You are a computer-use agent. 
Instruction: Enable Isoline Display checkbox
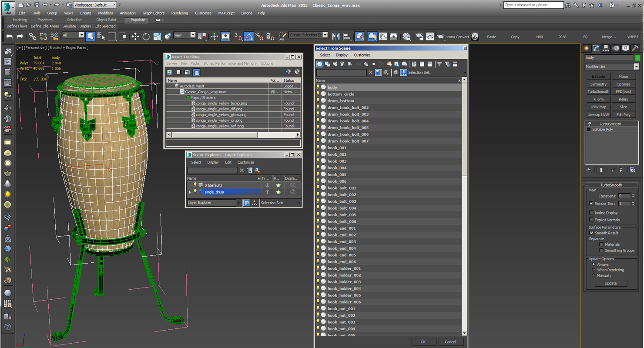click(591, 213)
